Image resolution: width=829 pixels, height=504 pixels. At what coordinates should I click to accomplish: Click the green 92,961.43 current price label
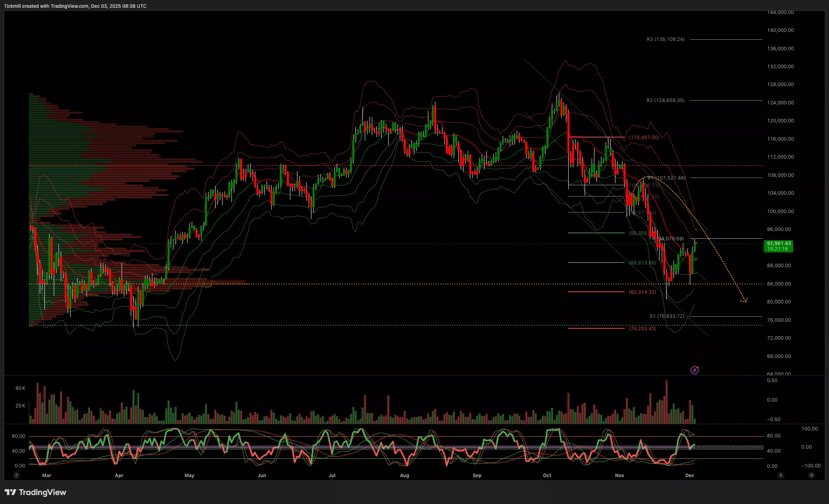click(778, 246)
